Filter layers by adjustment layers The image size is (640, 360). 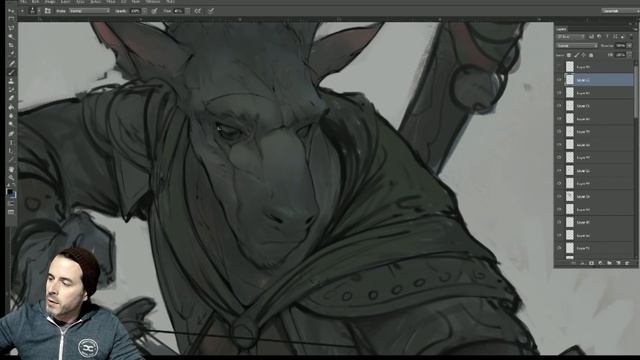click(599, 36)
